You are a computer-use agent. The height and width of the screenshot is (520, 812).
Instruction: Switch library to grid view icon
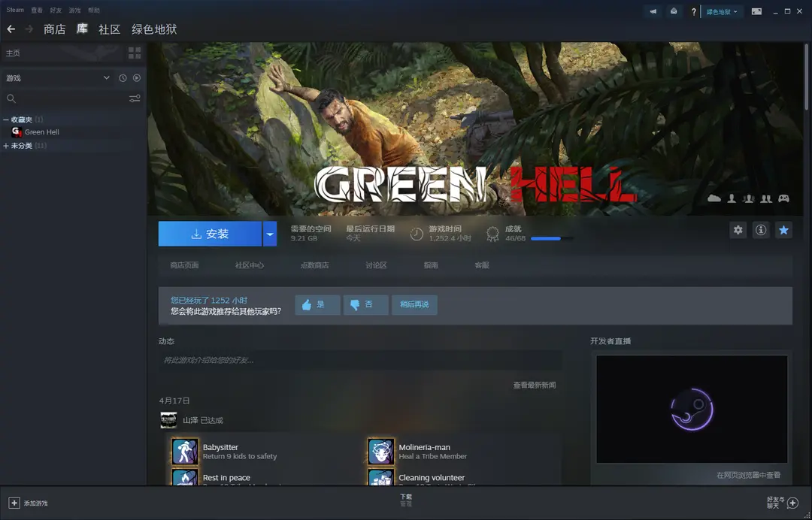[x=135, y=53]
